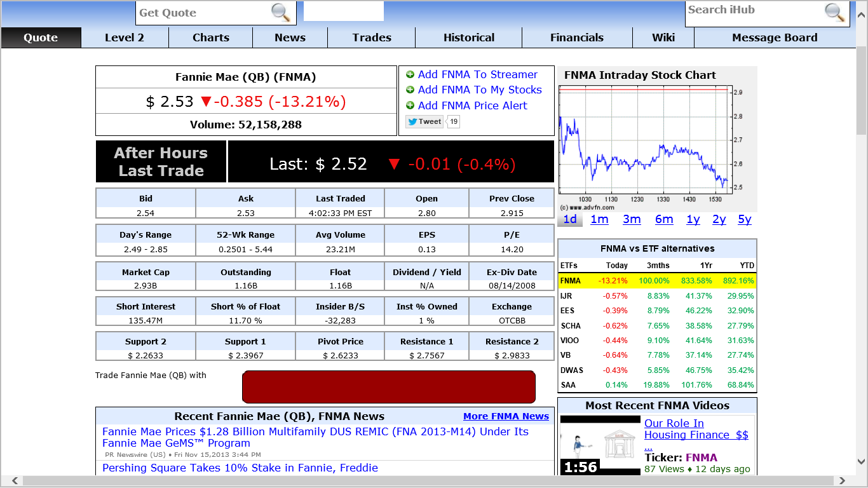The width and height of the screenshot is (868, 488).
Task: Click the FNMA row in ETF table
Action: click(x=657, y=280)
